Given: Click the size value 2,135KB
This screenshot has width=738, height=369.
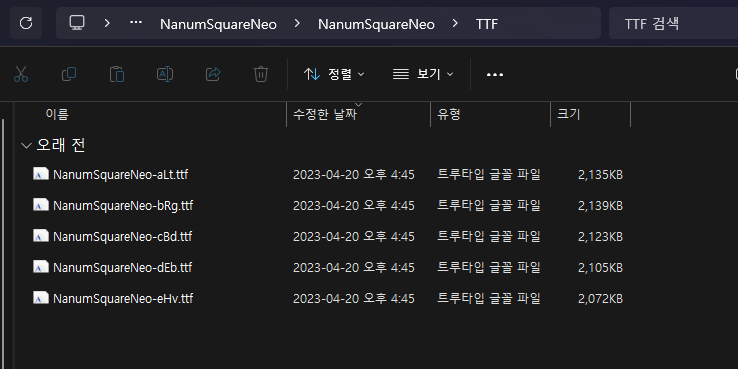Looking at the screenshot, I should (x=601, y=175).
